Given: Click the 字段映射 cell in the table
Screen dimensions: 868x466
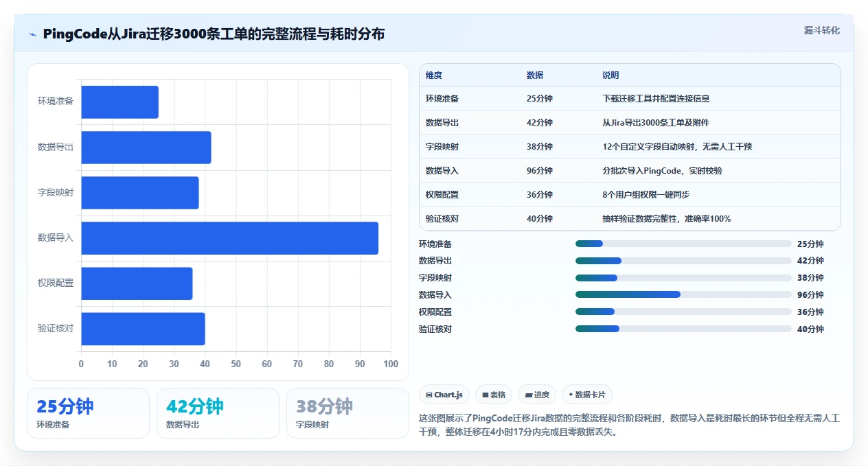Looking at the screenshot, I should 442,147.
